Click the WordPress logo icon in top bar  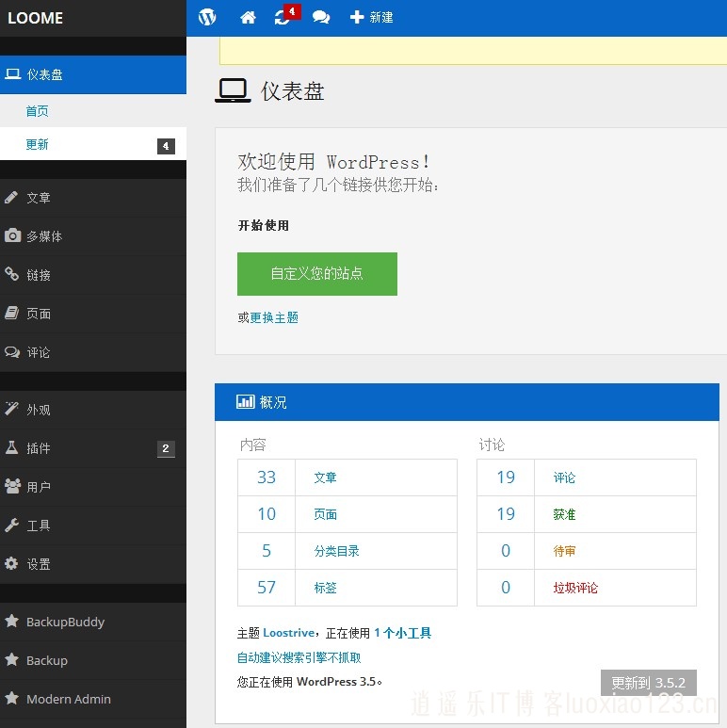pos(207,17)
